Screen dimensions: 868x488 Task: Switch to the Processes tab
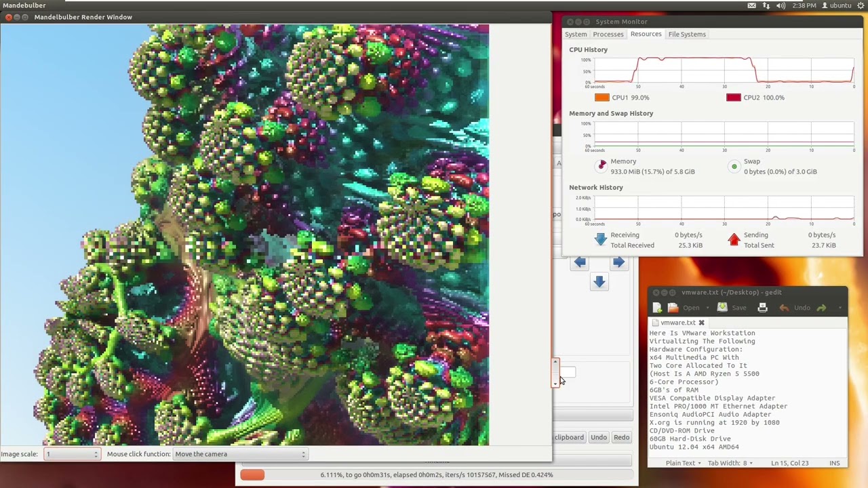[608, 34]
